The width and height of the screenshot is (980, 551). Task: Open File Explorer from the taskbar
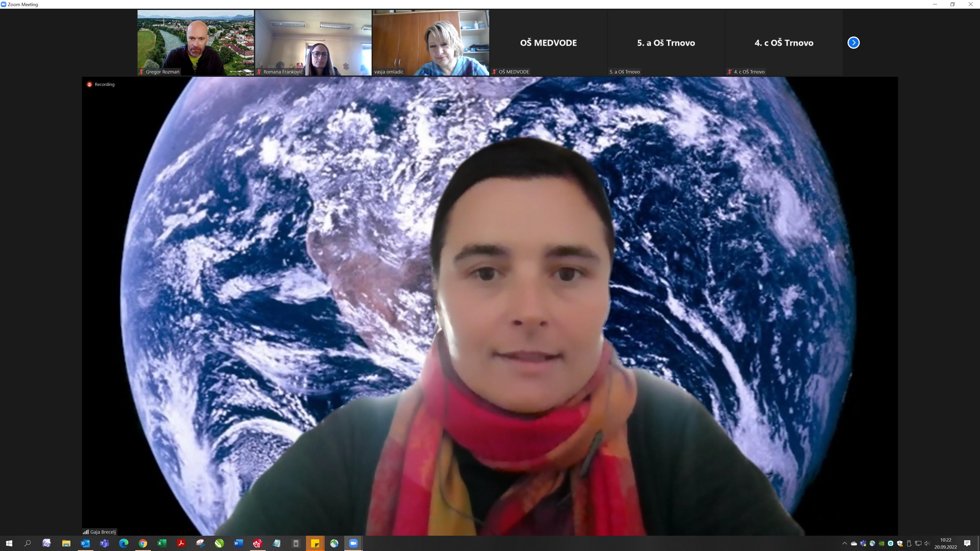(x=66, y=543)
